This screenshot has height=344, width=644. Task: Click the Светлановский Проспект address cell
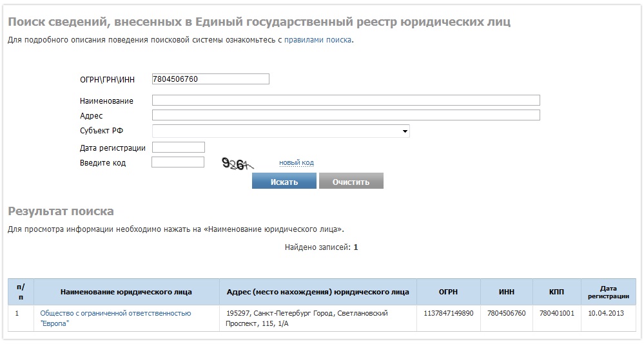point(307,318)
